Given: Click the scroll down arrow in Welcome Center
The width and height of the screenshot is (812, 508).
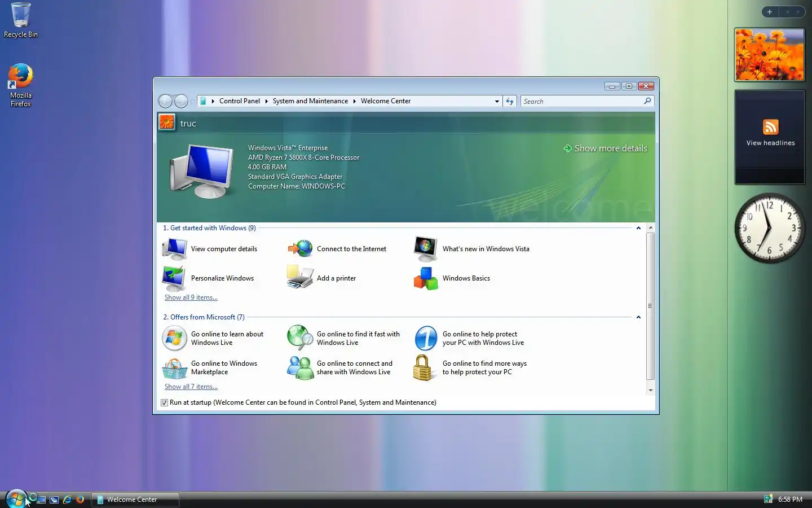Looking at the screenshot, I should (650, 390).
